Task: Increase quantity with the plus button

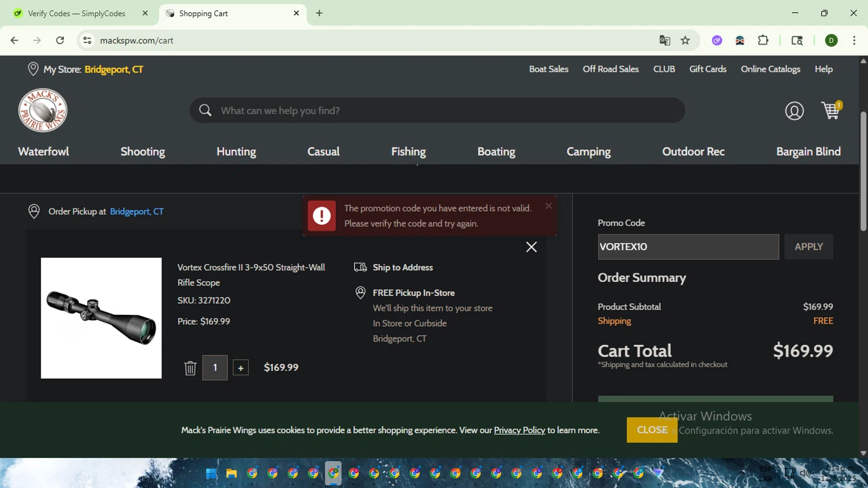Action: tap(241, 368)
